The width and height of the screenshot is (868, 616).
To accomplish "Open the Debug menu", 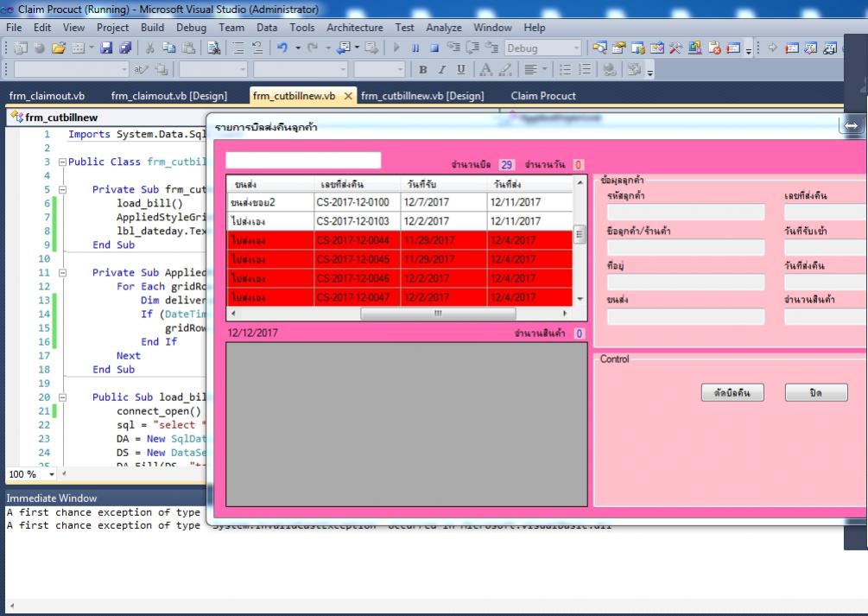I will [191, 27].
